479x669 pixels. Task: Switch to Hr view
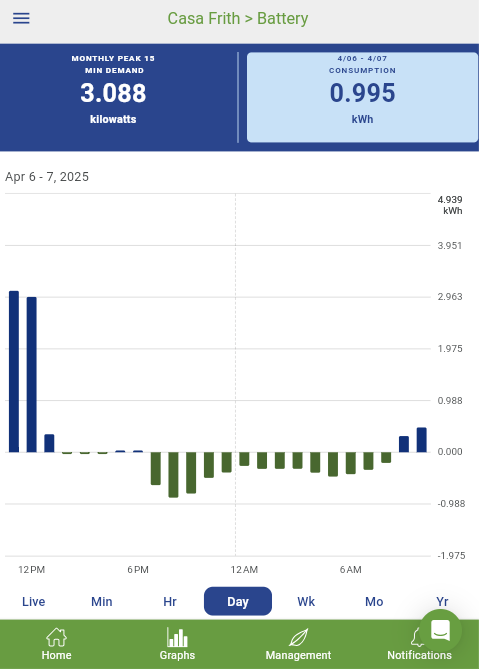coord(170,602)
